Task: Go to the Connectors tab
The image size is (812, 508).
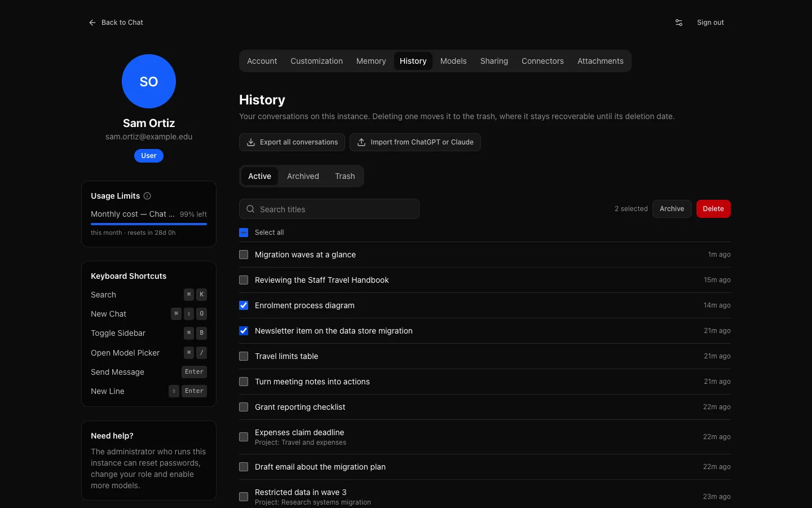Action: pos(542,61)
